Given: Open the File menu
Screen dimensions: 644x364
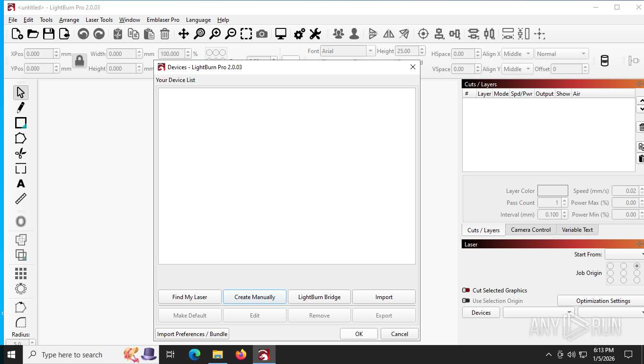Looking at the screenshot, I should 13,20.
